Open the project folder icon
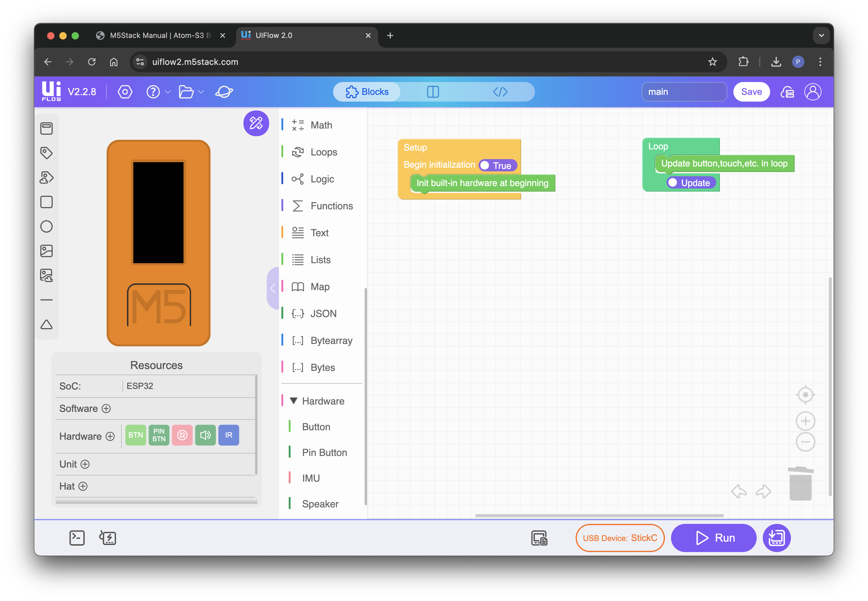The image size is (868, 601). click(186, 92)
